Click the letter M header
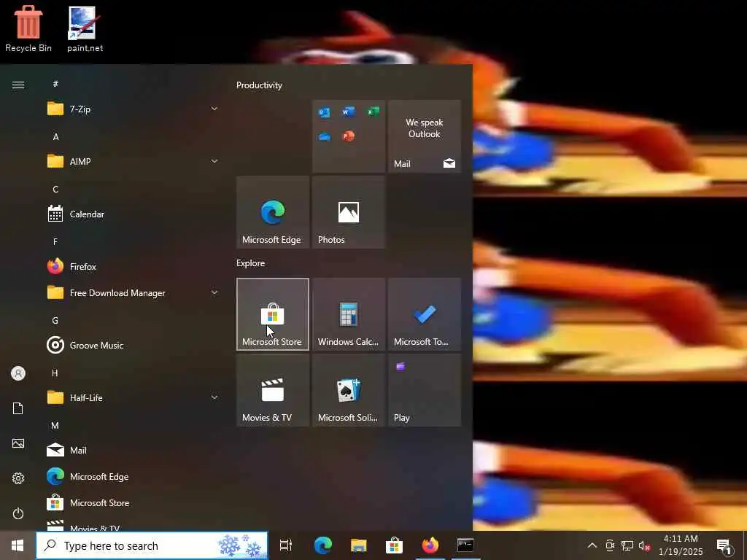This screenshot has height=560, width=747. (55, 426)
